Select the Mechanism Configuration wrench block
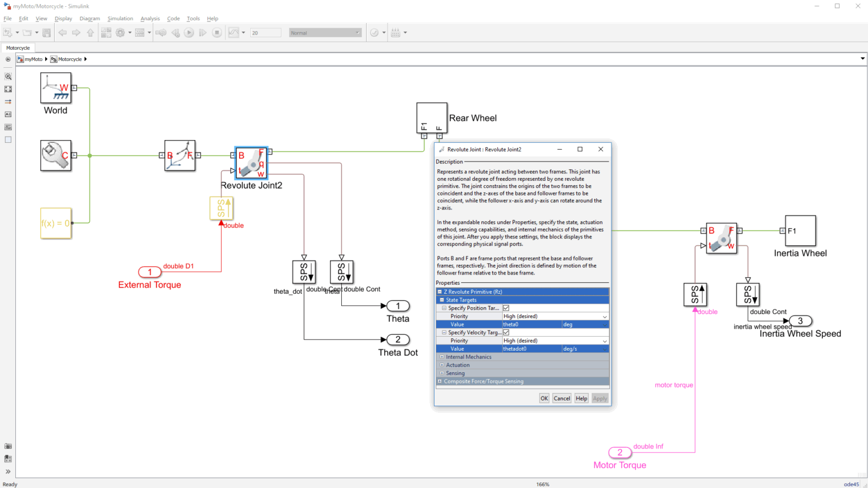 tap(56, 155)
